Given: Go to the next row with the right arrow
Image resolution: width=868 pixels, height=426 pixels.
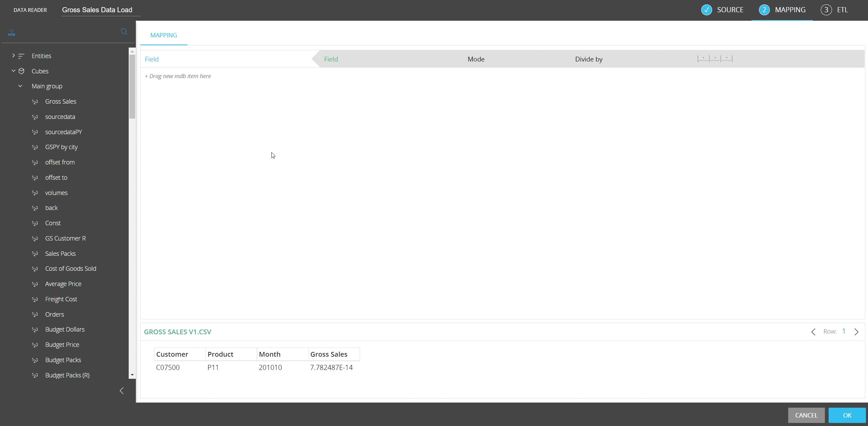Looking at the screenshot, I should pos(856,332).
